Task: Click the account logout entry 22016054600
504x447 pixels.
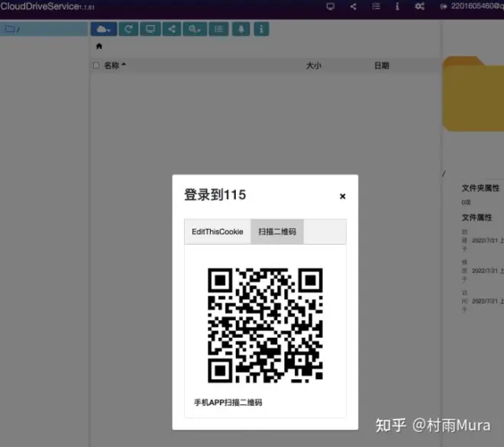Action: (471, 6)
